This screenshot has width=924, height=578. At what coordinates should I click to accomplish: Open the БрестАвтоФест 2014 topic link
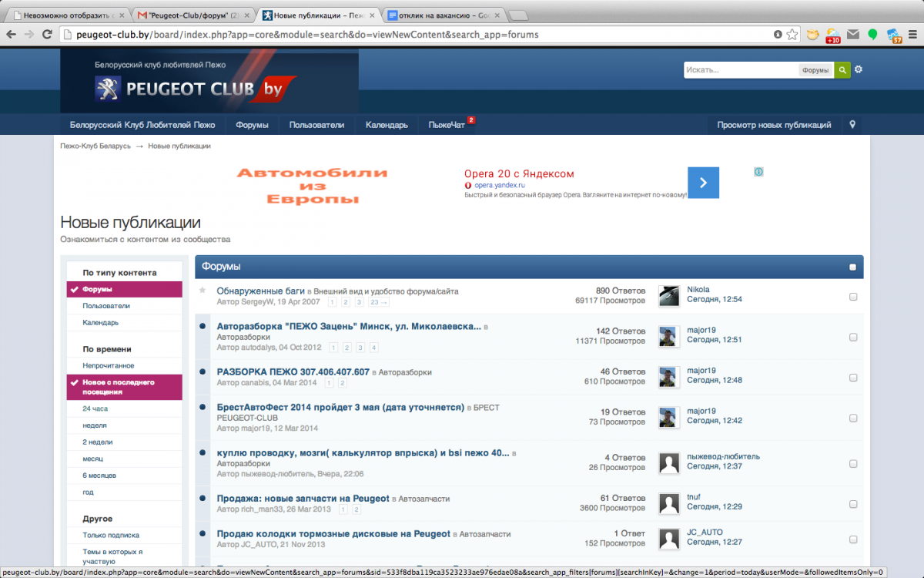(340, 407)
